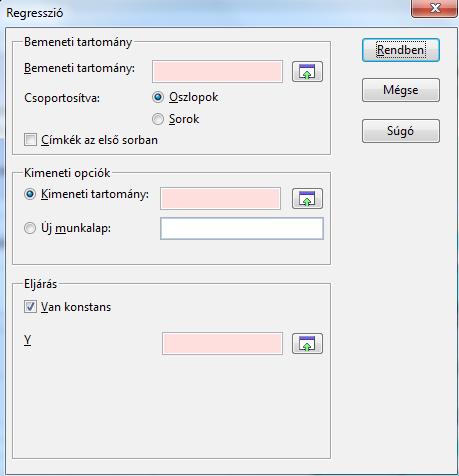Enable Címkék az első sorban checkbox
Screen dimensions: 459x476
(x=30, y=140)
